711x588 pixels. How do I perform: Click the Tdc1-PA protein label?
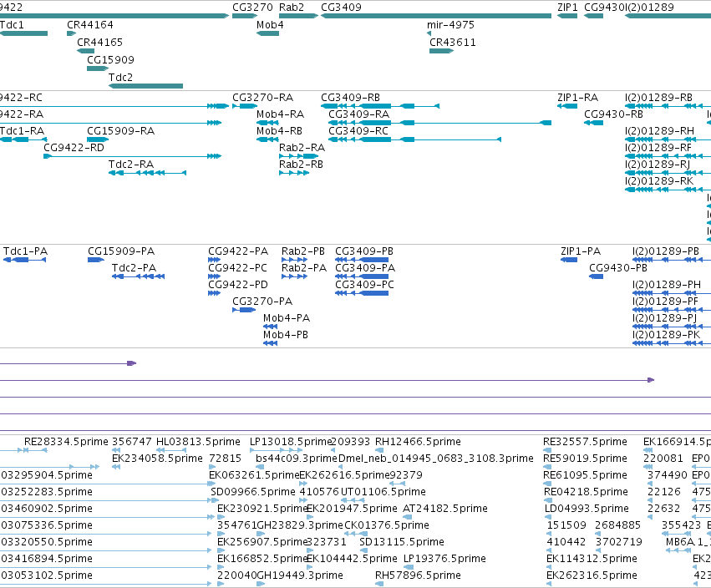click(25, 251)
